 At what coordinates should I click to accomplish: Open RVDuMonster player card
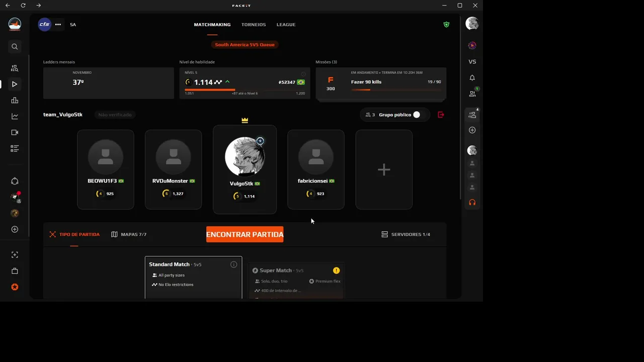174,169
